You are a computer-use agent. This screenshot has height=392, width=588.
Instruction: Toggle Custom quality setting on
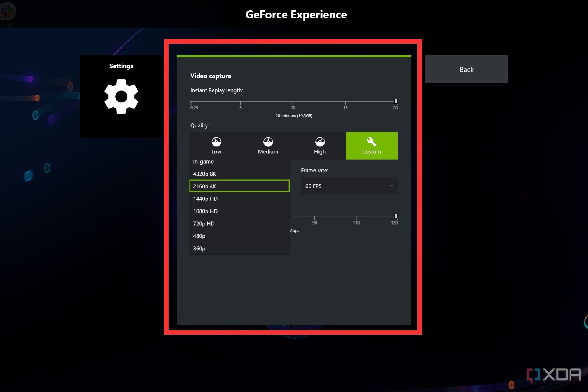click(x=372, y=146)
